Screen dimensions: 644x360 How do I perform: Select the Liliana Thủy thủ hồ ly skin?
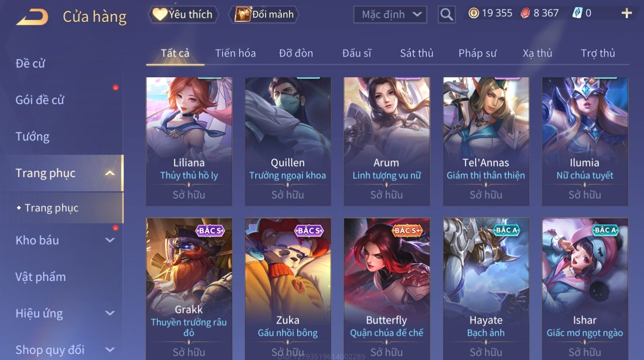tap(189, 141)
